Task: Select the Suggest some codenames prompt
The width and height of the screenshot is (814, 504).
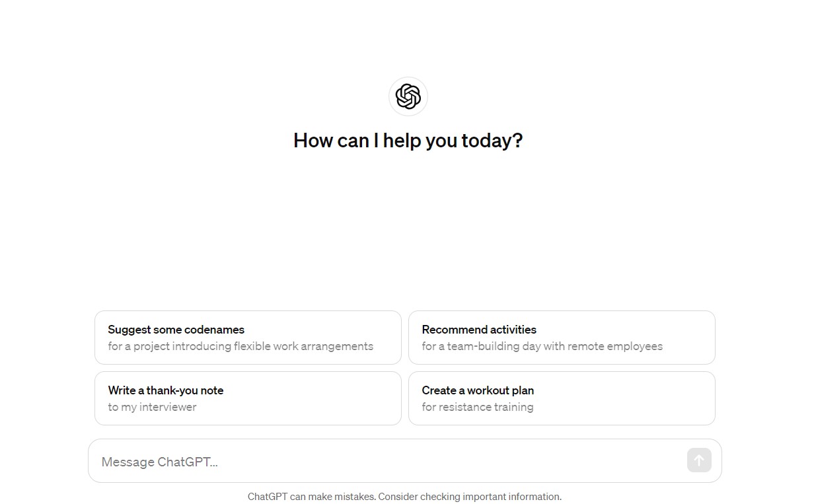Action: tap(248, 338)
